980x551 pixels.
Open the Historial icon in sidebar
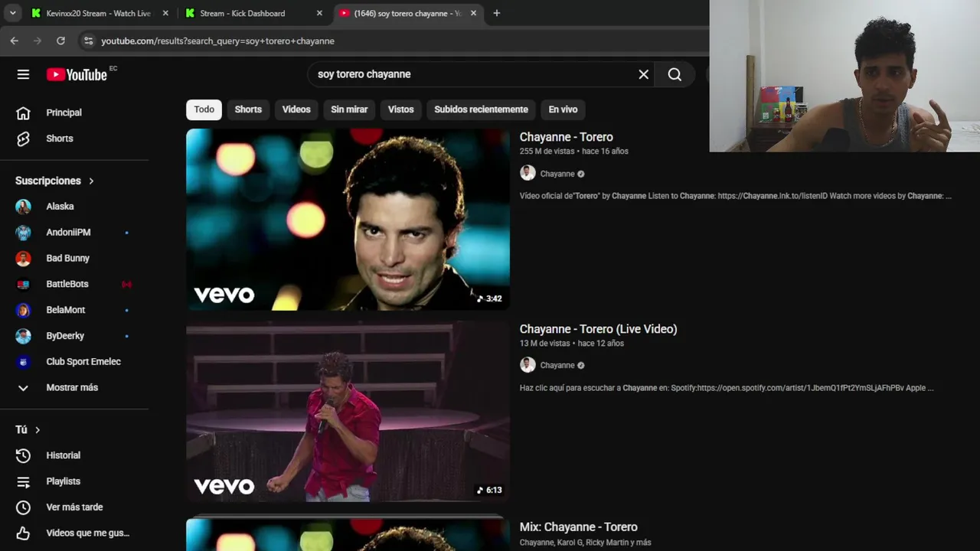coord(23,455)
